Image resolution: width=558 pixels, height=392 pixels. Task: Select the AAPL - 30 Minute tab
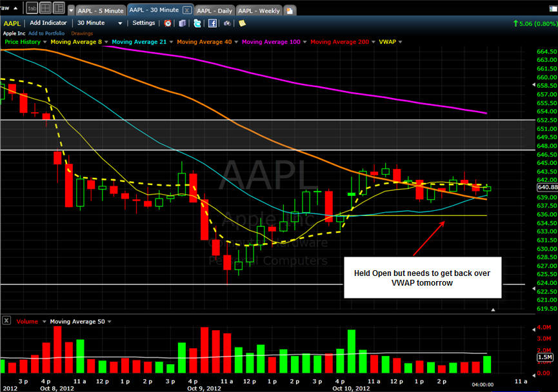coord(154,10)
